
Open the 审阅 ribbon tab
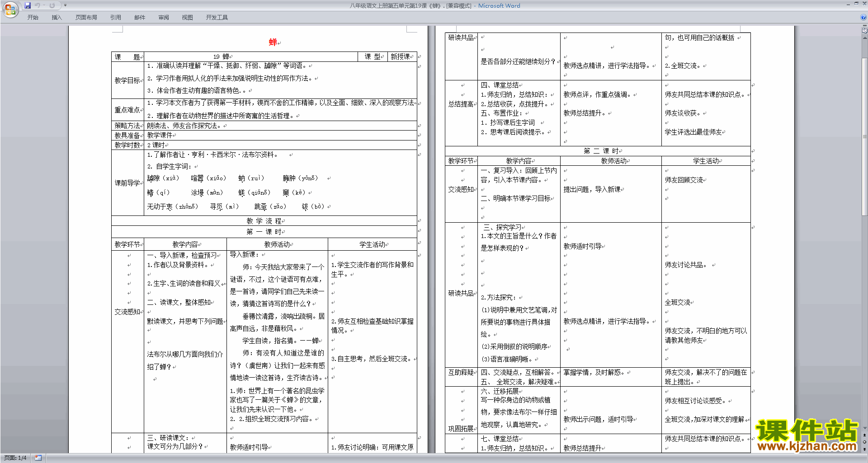tap(164, 18)
